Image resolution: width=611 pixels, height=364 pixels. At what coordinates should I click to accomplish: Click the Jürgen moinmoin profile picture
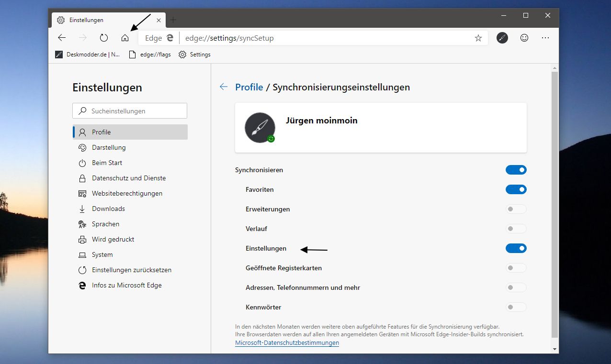pos(260,128)
